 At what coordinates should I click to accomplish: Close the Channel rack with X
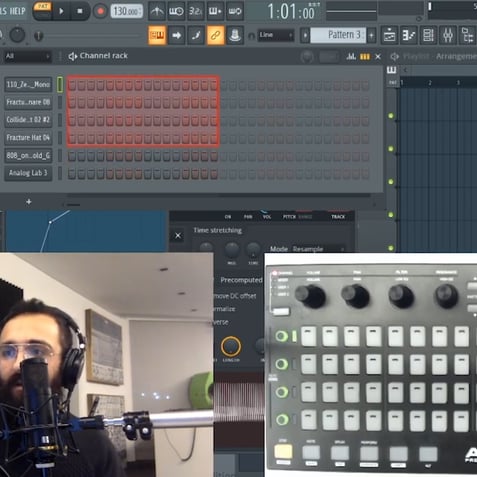(x=378, y=57)
